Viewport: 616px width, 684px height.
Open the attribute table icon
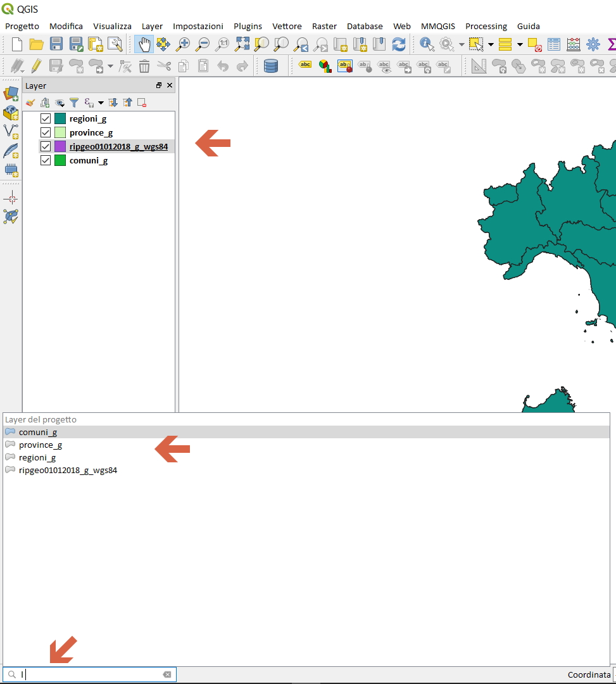point(554,44)
